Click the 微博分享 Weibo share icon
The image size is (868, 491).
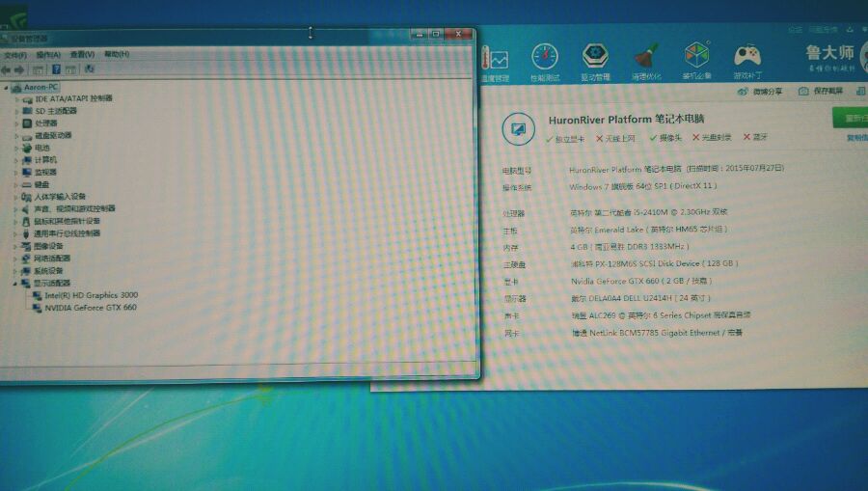click(x=743, y=92)
